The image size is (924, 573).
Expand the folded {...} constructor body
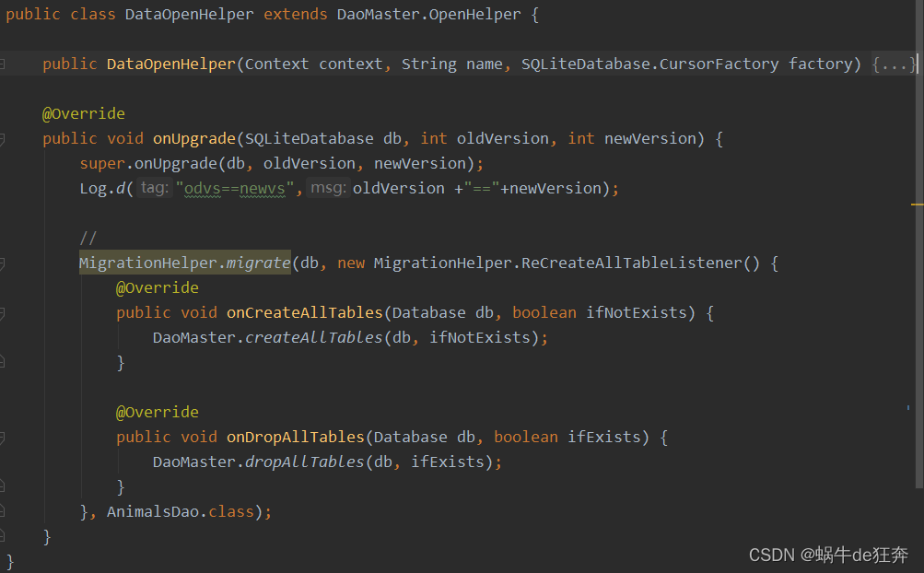[893, 64]
